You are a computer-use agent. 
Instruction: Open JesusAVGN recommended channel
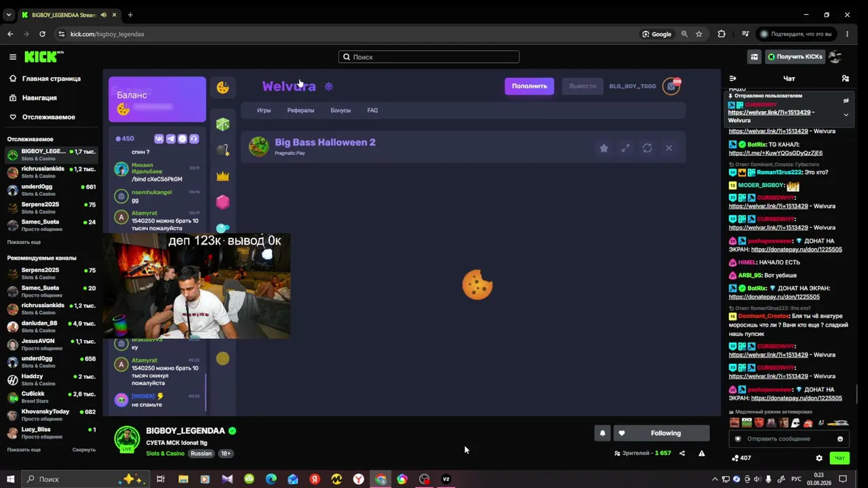(x=52, y=344)
